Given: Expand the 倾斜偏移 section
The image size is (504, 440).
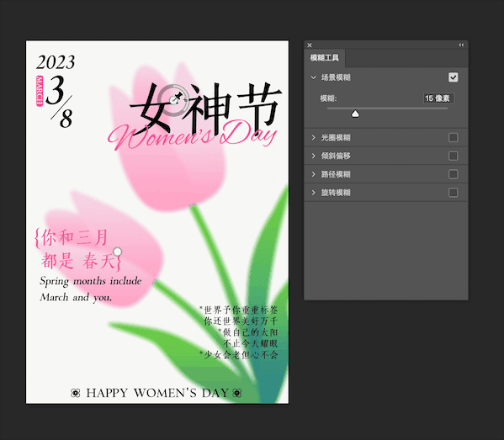Looking at the screenshot, I should pos(313,156).
